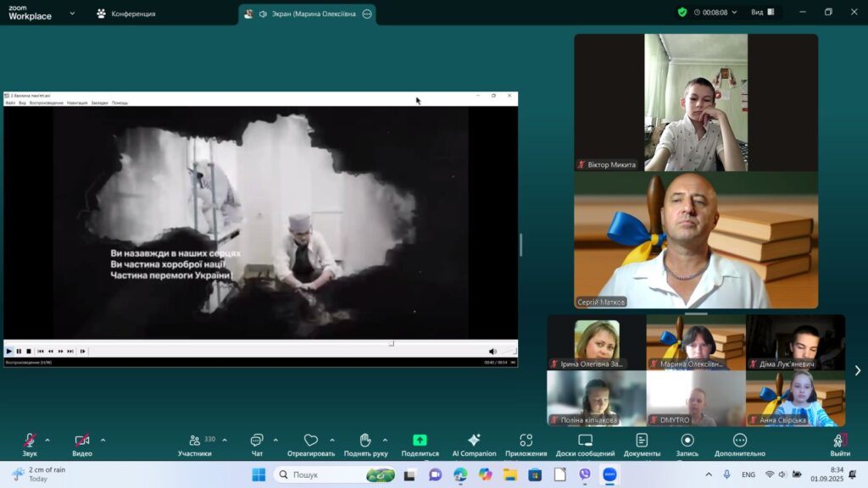Open the Навигация menu in media player

tap(77, 103)
